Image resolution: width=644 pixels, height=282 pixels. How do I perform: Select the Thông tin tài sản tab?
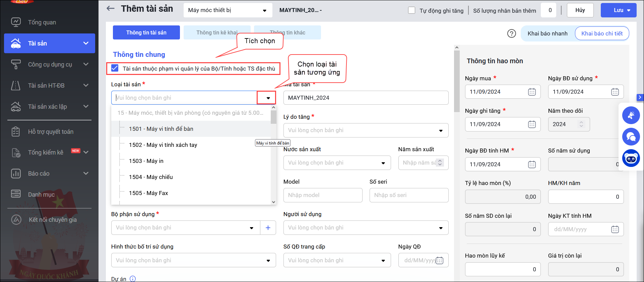[x=146, y=32]
